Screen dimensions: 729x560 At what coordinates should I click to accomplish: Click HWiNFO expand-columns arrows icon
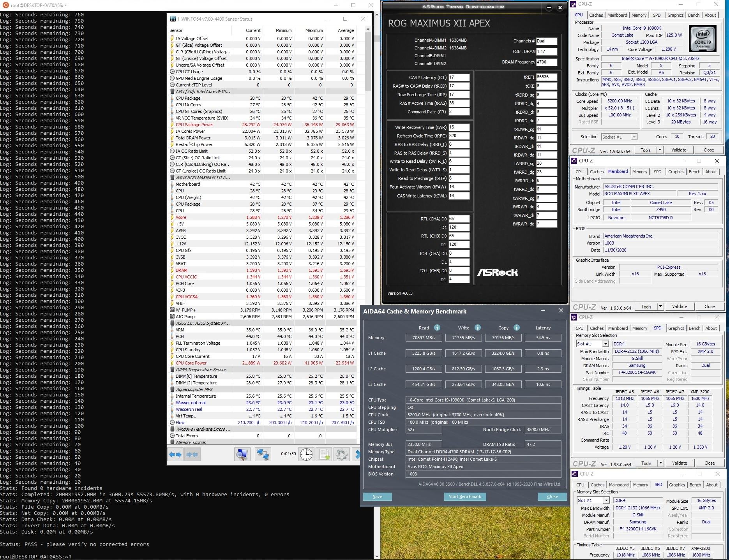(x=175, y=454)
